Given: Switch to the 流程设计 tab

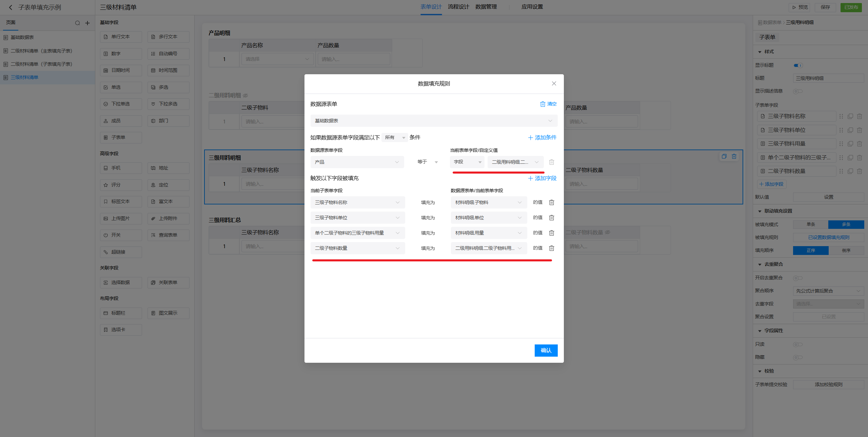Looking at the screenshot, I should (458, 7).
